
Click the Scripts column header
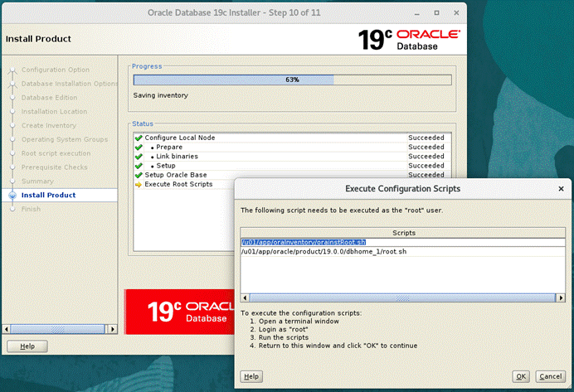[403, 233]
